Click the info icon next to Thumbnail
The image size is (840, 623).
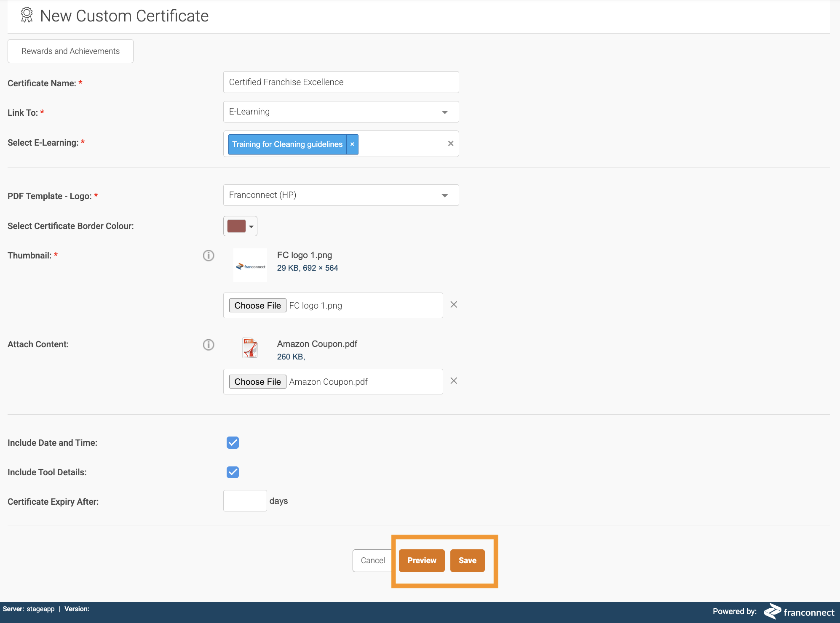(209, 256)
